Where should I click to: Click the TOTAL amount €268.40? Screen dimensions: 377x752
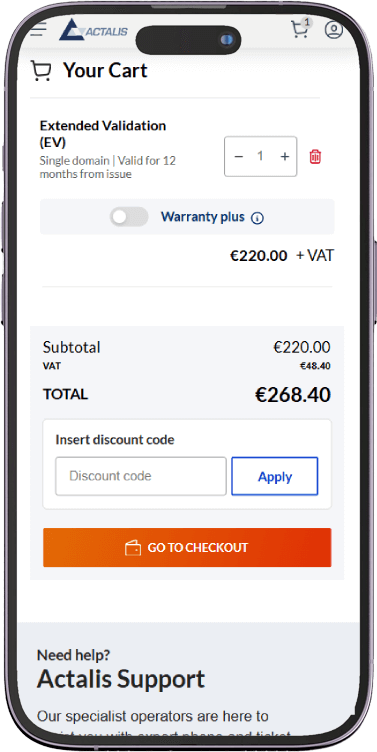pyautogui.click(x=293, y=395)
